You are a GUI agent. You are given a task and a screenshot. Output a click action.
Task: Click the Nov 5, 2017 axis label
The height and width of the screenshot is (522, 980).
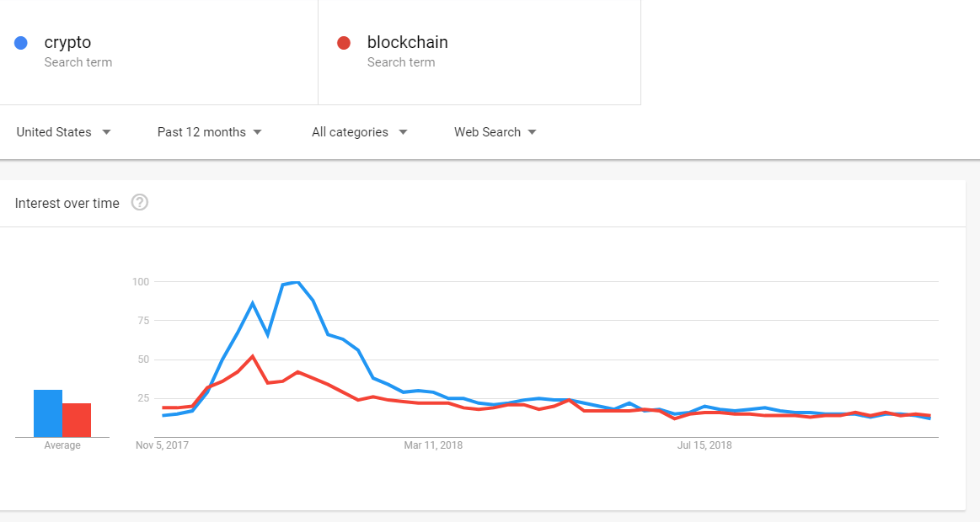[162, 445]
